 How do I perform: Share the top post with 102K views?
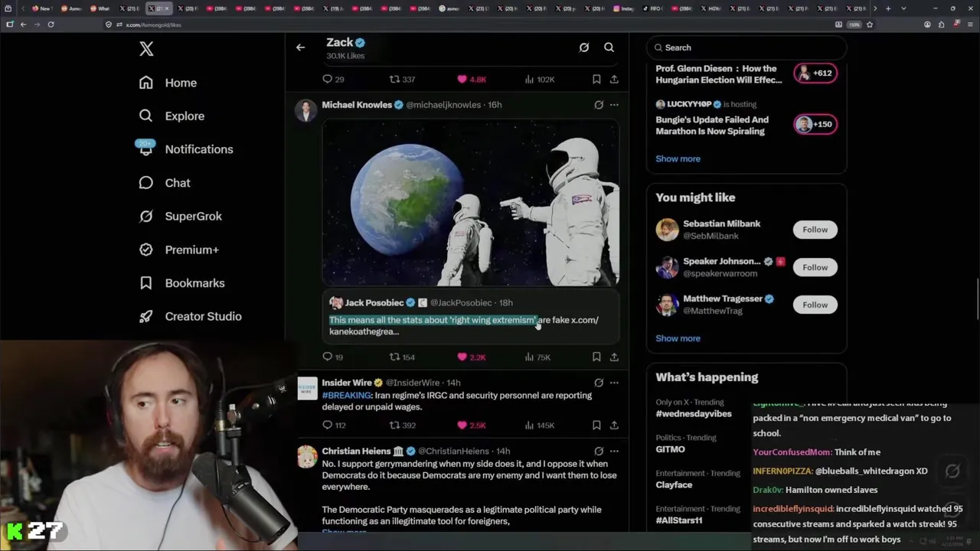(614, 79)
